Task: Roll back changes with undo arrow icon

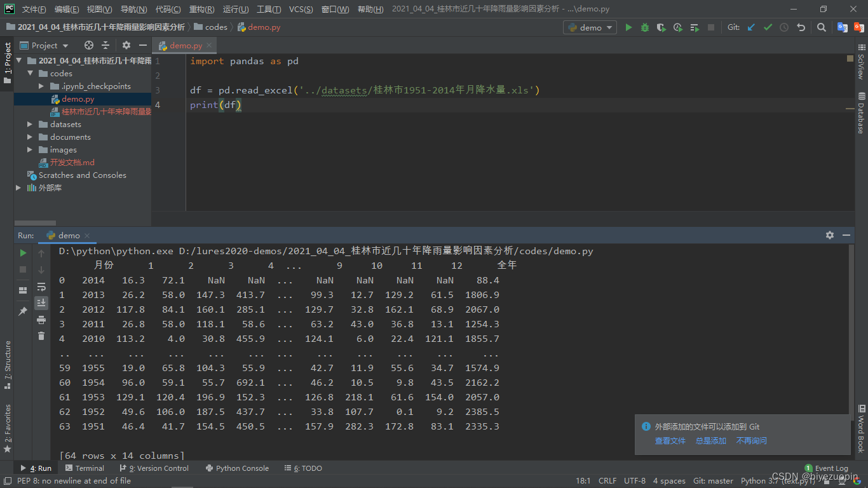Action: [x=801, y=27]
